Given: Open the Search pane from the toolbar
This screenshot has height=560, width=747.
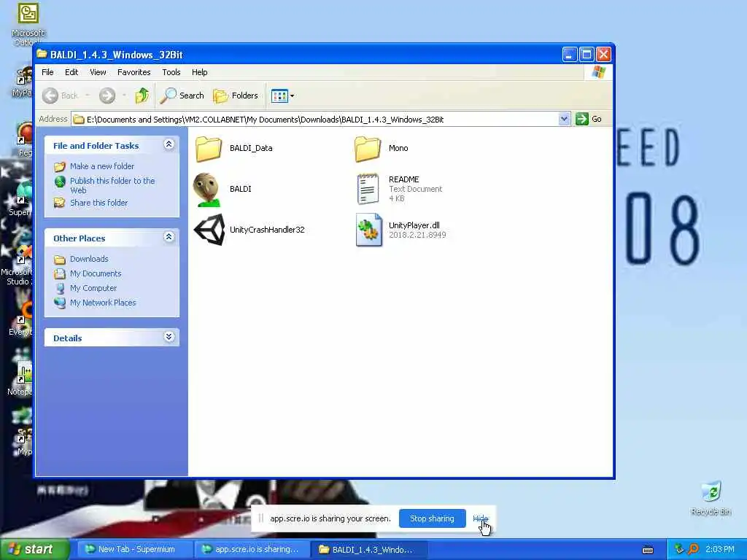Looking at the screenshot, I should coord(182,96).
